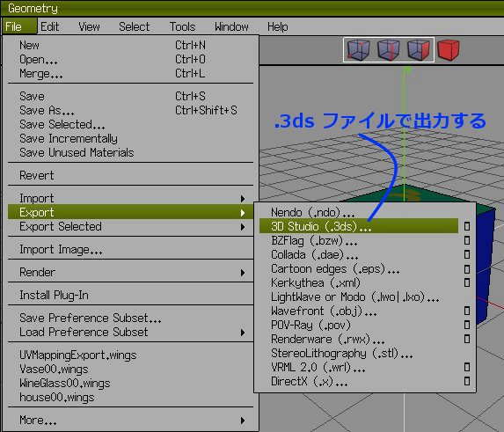
Task: Open options box for POV-Ray export
Action: click(x=467, y=325)
